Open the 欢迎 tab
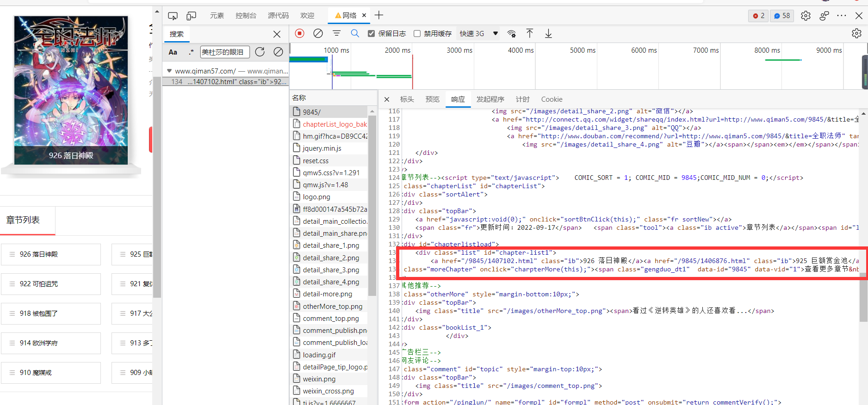The width and height of the screenshot is (868, 405). pos(307,16)
